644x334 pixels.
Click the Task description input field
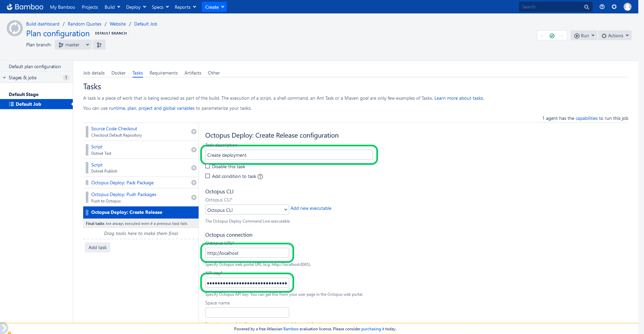click(289, 155)
